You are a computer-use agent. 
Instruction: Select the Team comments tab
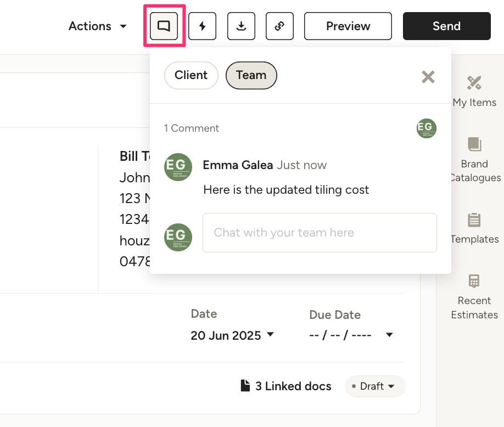pos(251,75)
